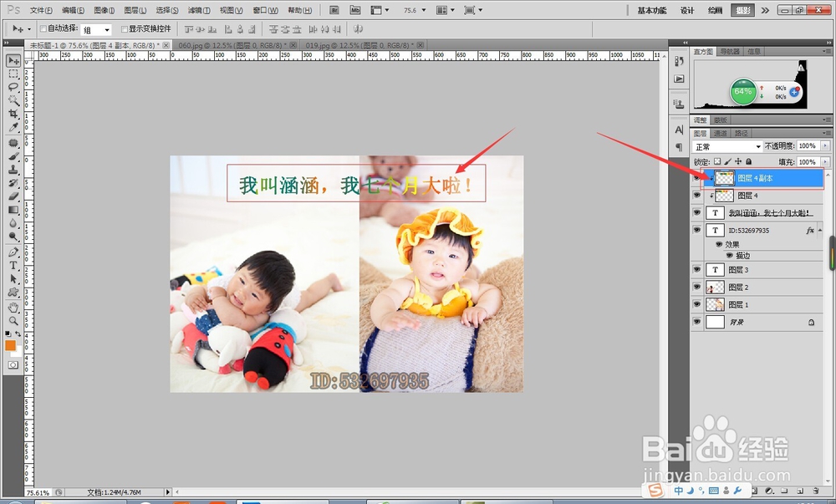Switch to 设计 workspace
This screenshot has height=504, width=836.
coord(687,10)
